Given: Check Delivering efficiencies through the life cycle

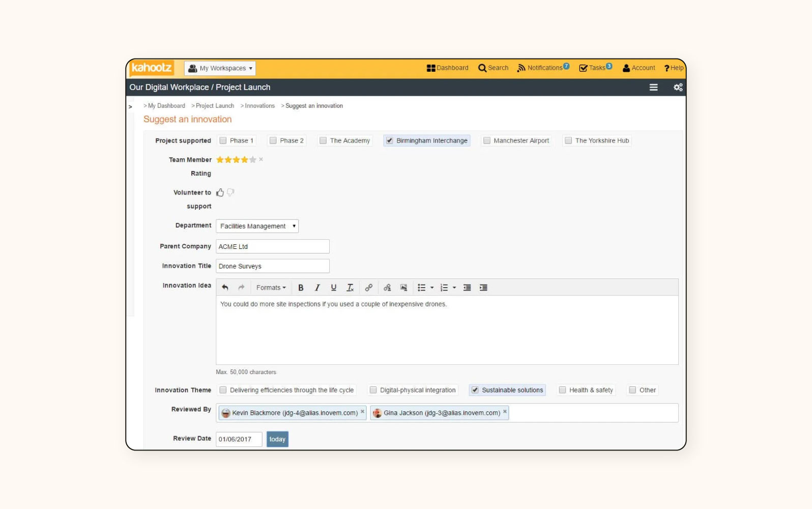Looking at the screenshot, I should (x=223, y=390).
